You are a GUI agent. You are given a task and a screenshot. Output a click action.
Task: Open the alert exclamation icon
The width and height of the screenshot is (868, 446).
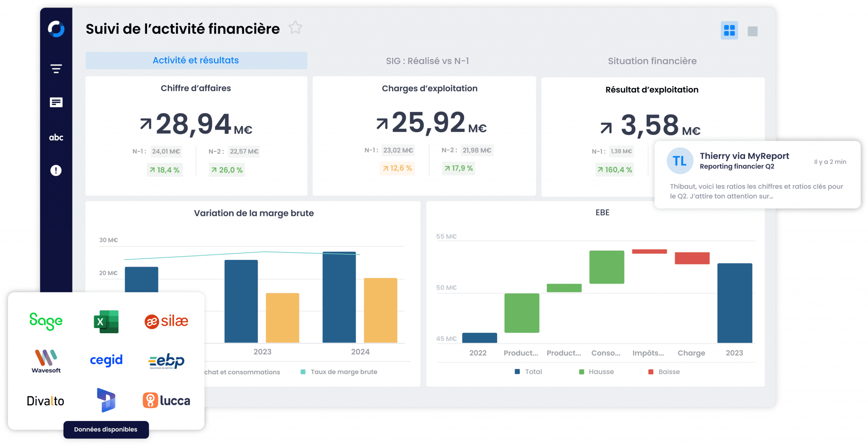click(x=56, y=170)
